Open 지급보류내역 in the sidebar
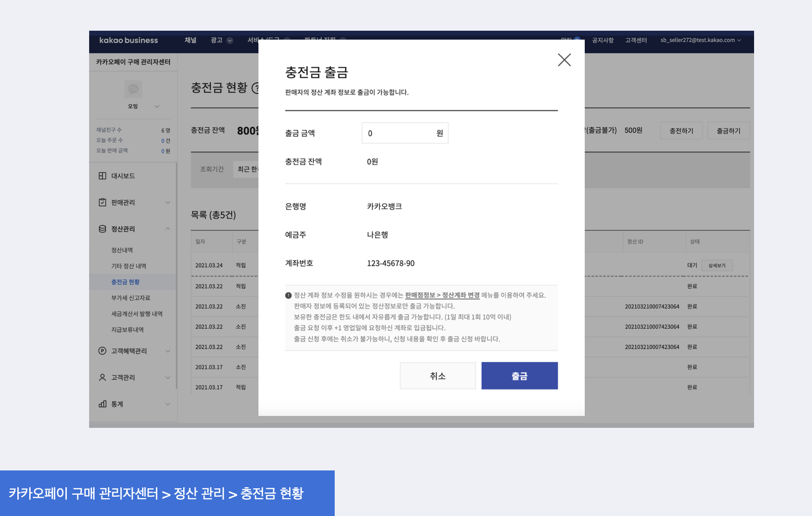 pos(127,329)
